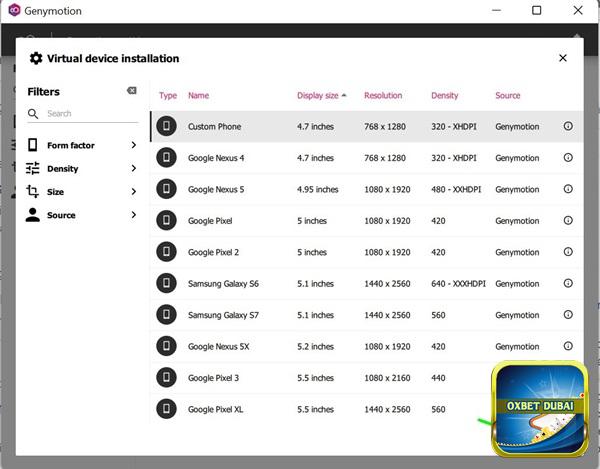Click the Filters search field
Screen dimensions: 600x469
click(85, 114)
